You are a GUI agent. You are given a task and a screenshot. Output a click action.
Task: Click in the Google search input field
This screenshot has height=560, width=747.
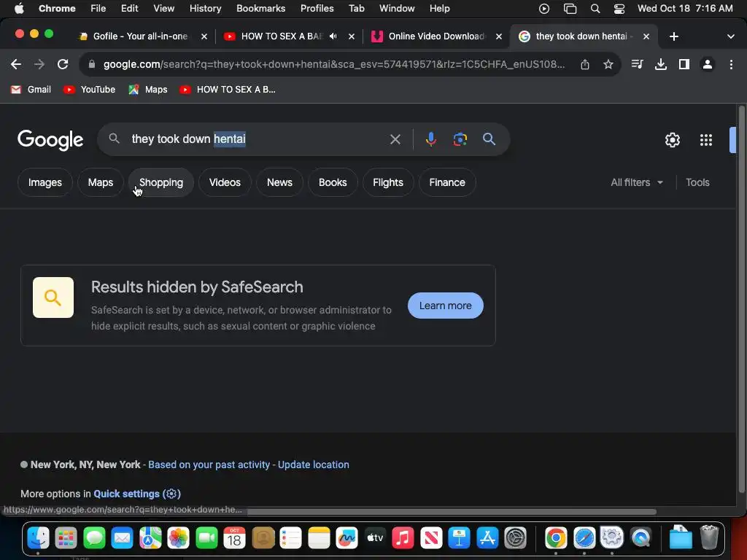click(258, 139)
